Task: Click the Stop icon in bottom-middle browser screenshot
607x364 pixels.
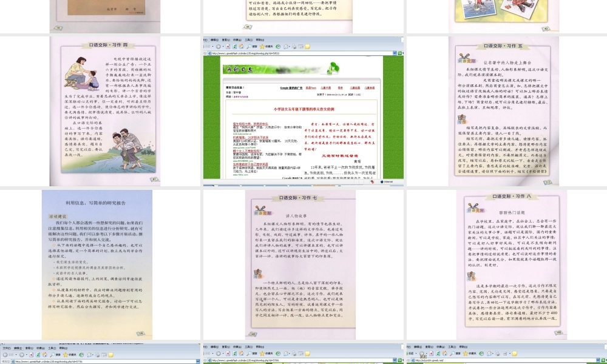Action: 228,354
